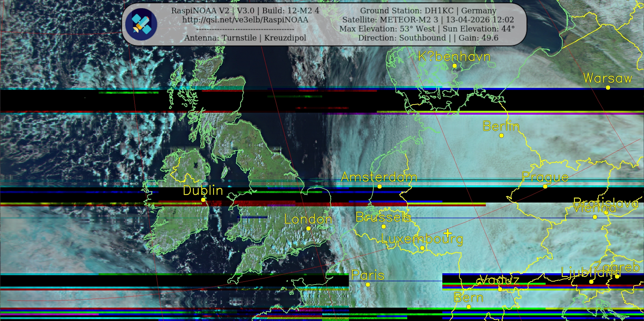Click the Bern city marker dot
The height and width of the screenshot is (321, 644).
pos(469,306)
